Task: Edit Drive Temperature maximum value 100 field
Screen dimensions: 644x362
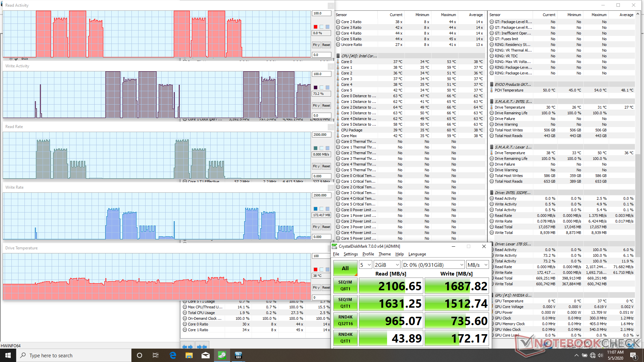Action: coord(321,256)
